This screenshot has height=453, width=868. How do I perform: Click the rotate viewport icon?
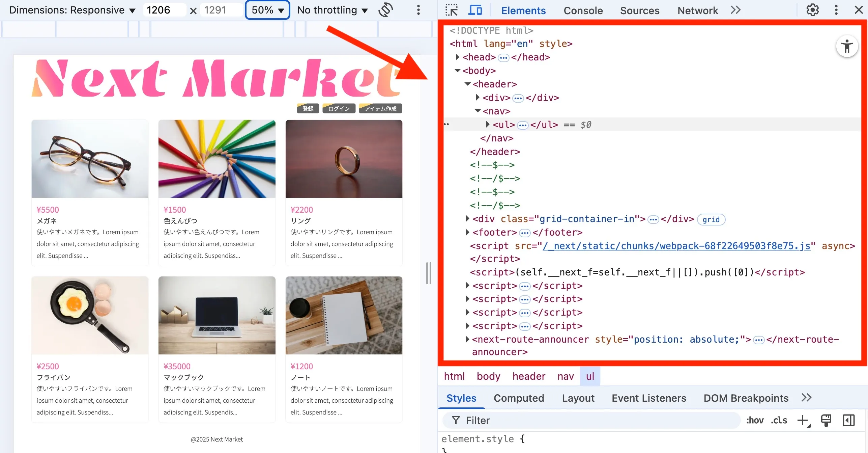coord(385,10)
